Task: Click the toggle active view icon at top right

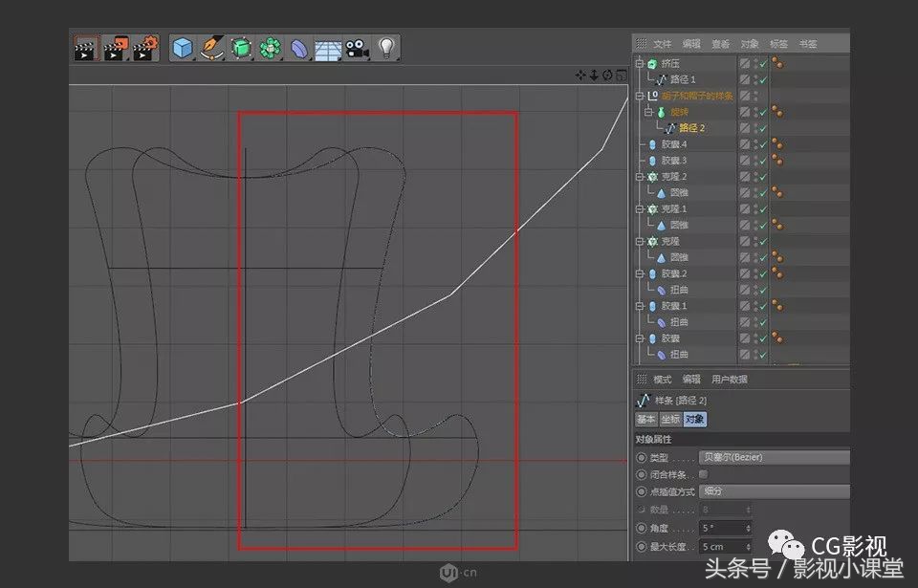Action: (x=621, y=75)
